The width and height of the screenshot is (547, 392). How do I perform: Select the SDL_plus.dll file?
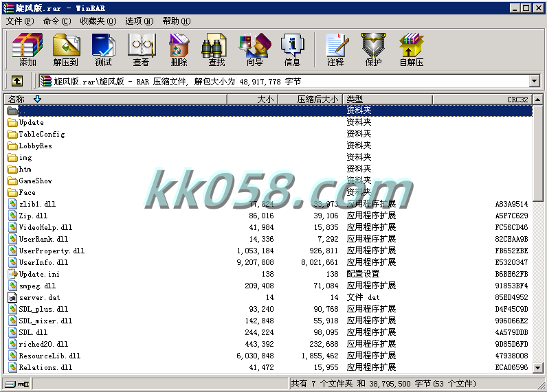(x=269, y=309)
